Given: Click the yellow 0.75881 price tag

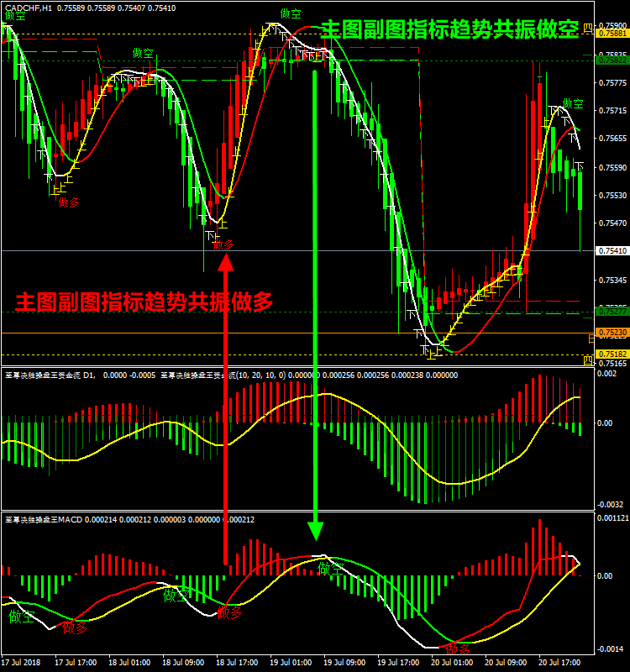Looking at the screenshot, I should pos(611,34).
